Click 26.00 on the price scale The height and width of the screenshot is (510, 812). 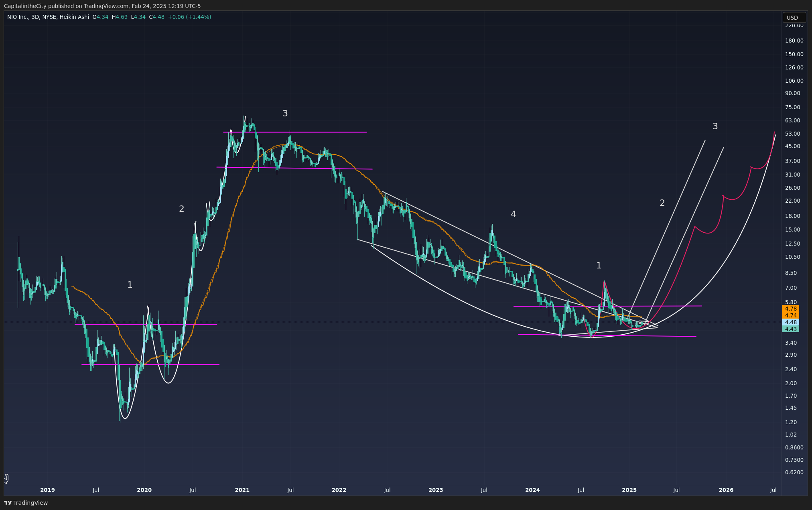click(792, 188)
